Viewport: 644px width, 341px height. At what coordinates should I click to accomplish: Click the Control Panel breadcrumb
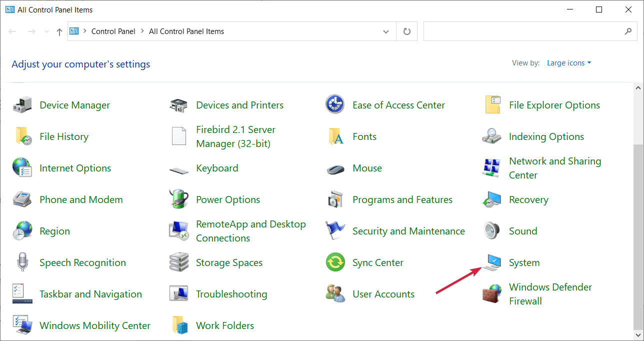pyautogui.click(x=113, y=31)
